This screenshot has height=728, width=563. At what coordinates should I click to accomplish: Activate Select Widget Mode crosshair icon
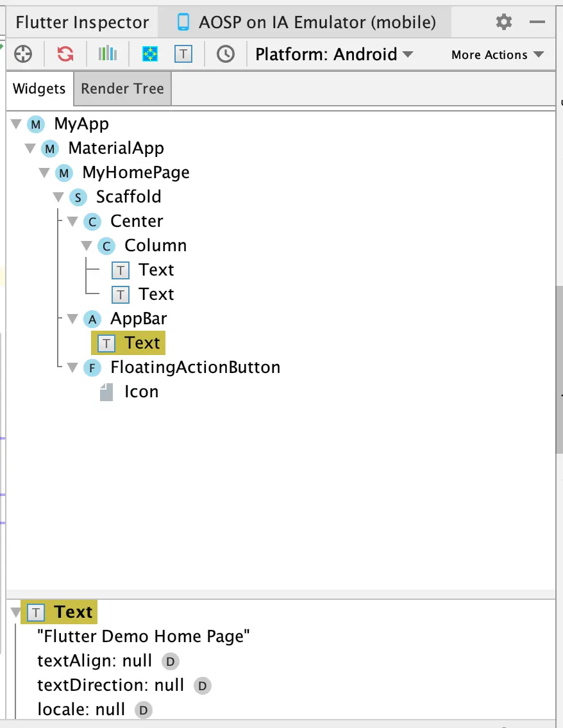pyautogui.click(x=23, y=54)
